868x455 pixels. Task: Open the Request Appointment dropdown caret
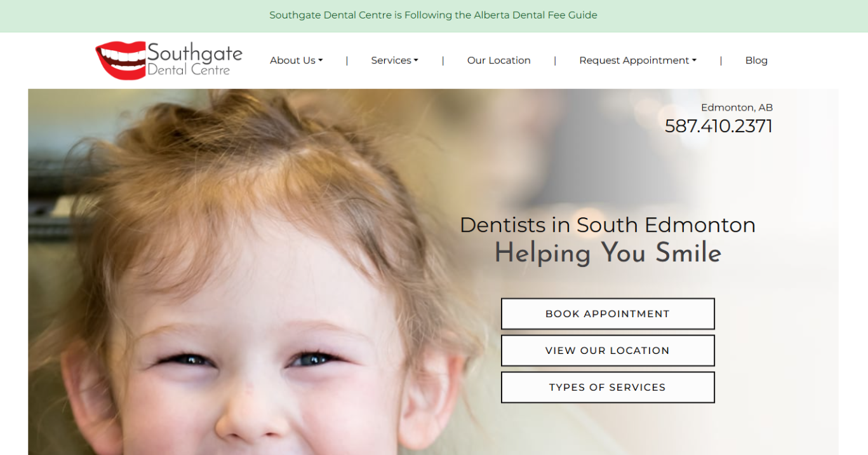coord(694,60)
